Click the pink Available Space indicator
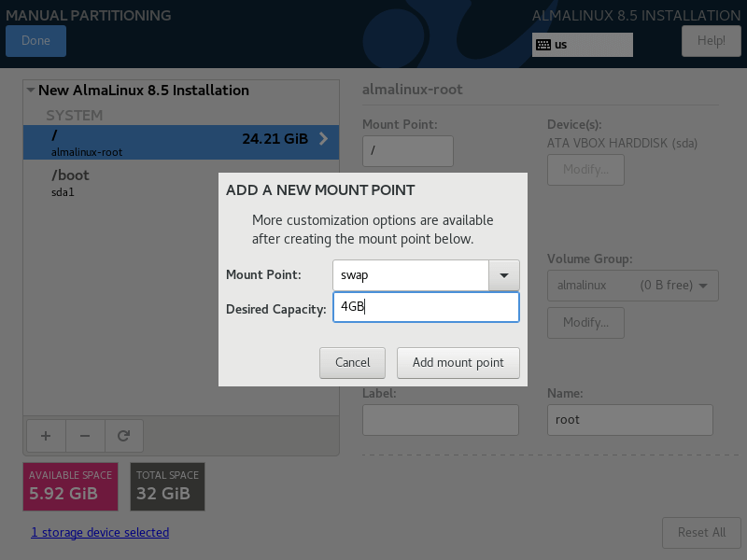The height and width of the screenshot is (560, 747). click(71, 485)
